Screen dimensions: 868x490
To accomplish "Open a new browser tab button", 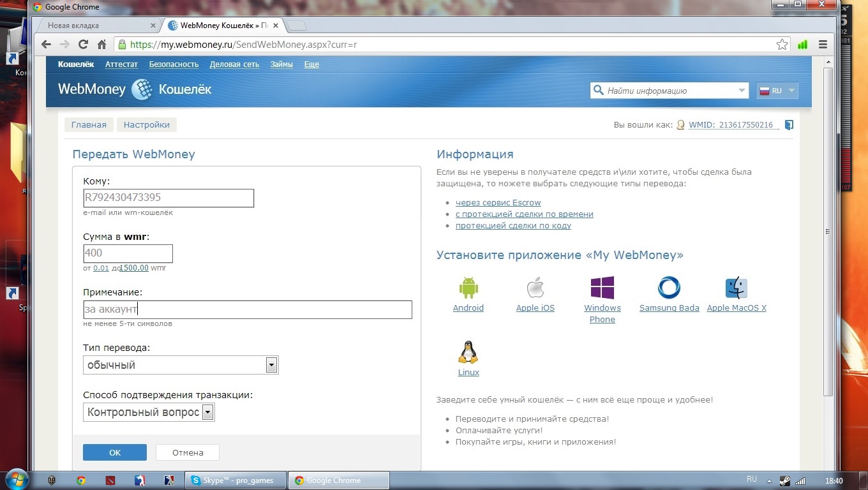I will tap(297, 26).
